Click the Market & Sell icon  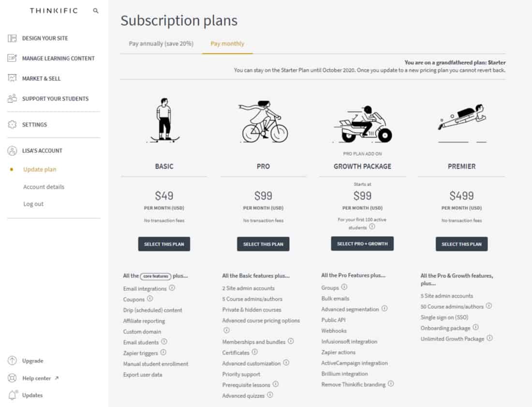12,78
